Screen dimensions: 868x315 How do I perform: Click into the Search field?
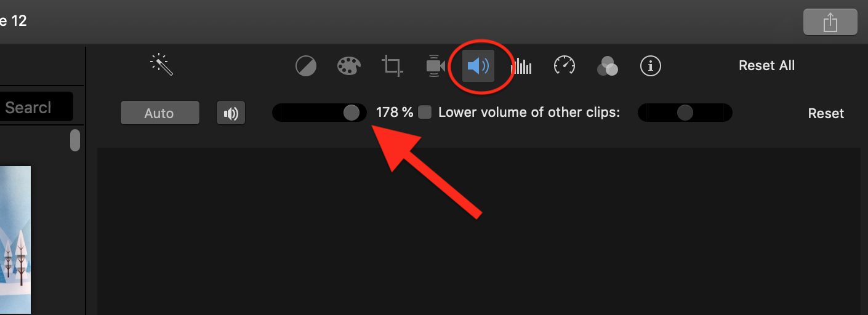pyautogui.click(x=36, y=107)
